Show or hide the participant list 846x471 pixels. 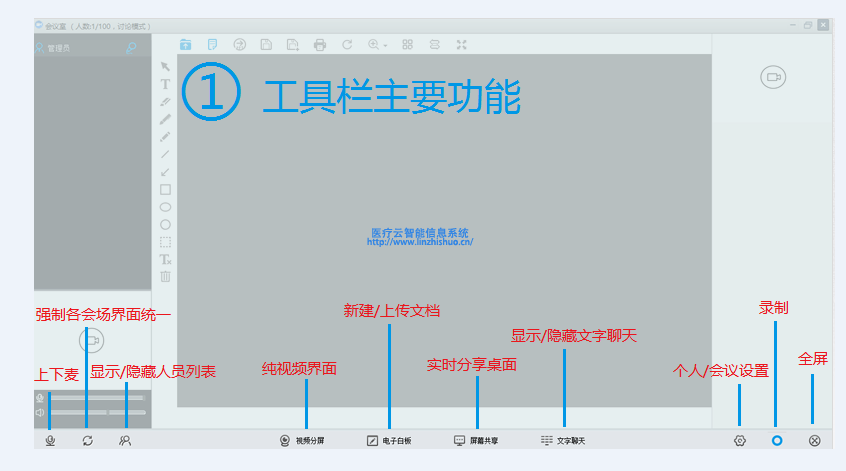[125, 441]
